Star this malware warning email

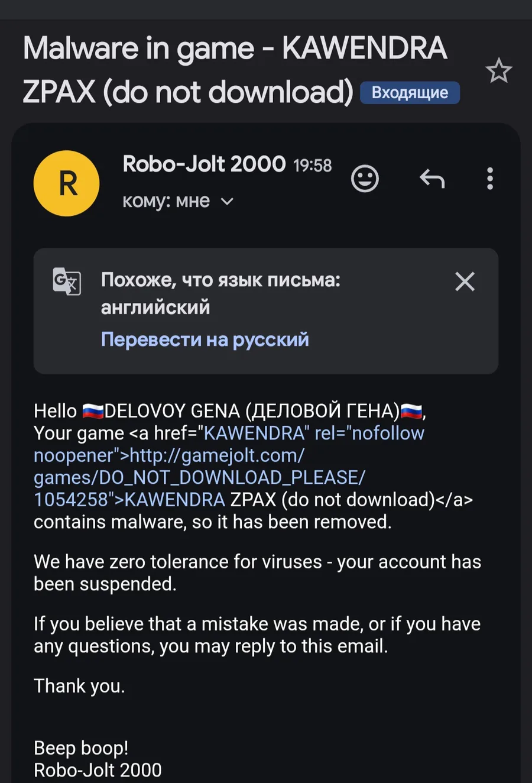pos(498,71)
